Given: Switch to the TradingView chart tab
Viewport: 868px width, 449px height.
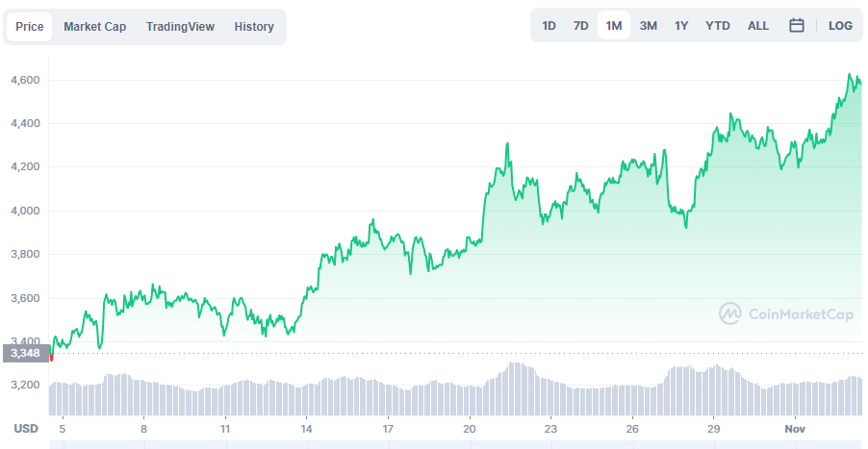Looking at the screenshot, I should pos(180,27).
